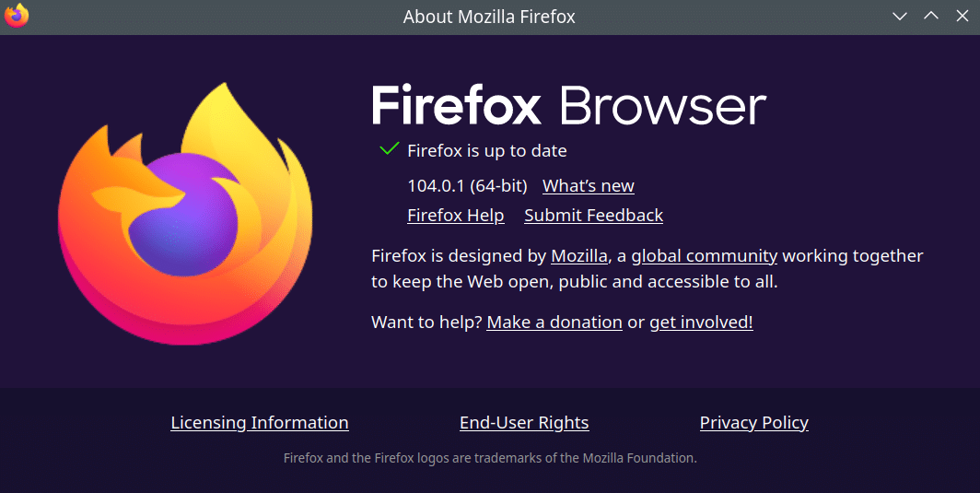Image resolution: width=980 pixels, height=493 pixels.
Task: Open Firefox Help
Action: [456, 216]
